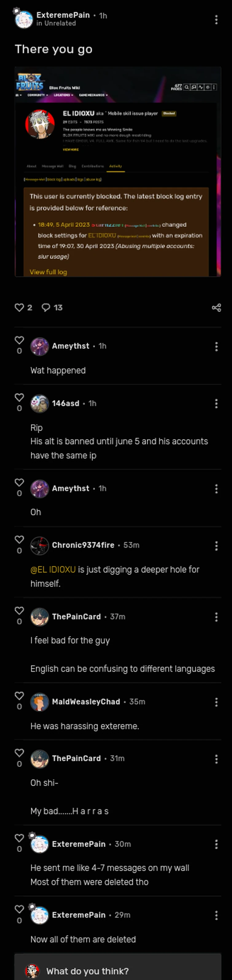The width and height of the screenshot is (232, 980).
Task: Click the View full log link
Action: (48, 272)
